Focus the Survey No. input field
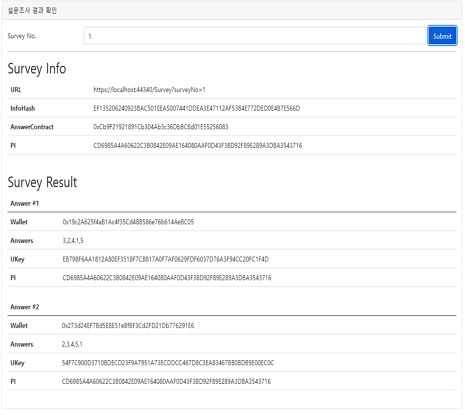465x415 pixels. [255, 36]
